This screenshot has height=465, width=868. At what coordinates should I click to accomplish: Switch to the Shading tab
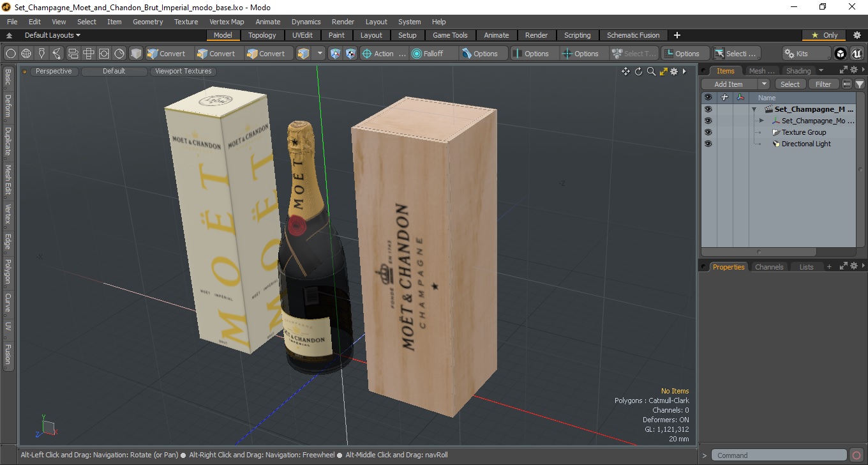tap(798, 71)
